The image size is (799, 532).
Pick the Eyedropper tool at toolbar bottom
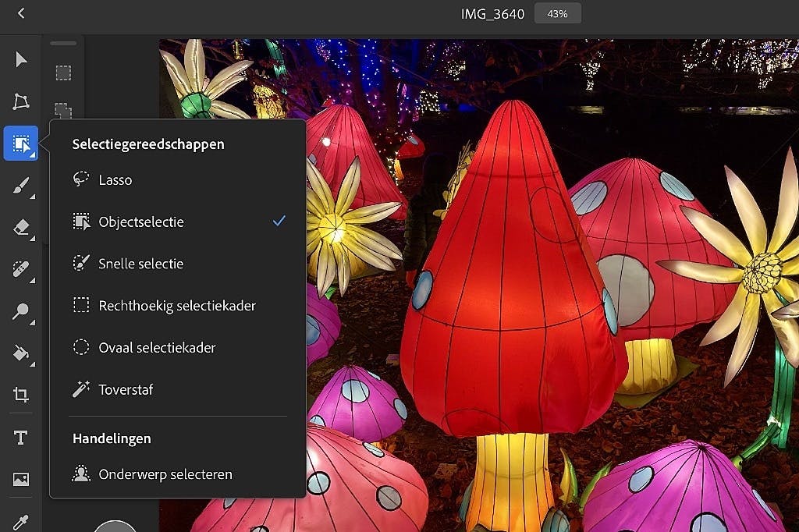[x=21, y=523]
